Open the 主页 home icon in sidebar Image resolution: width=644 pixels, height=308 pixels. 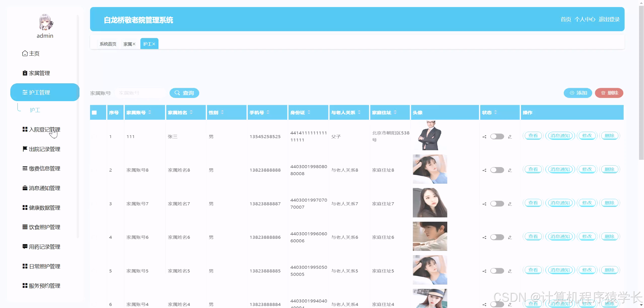tap(25, 53)
